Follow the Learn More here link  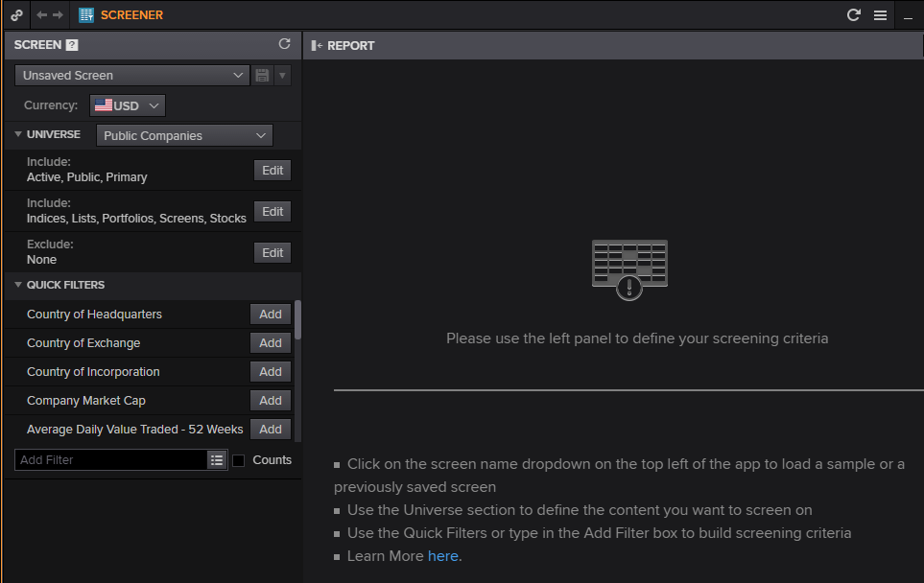point(442,556)
